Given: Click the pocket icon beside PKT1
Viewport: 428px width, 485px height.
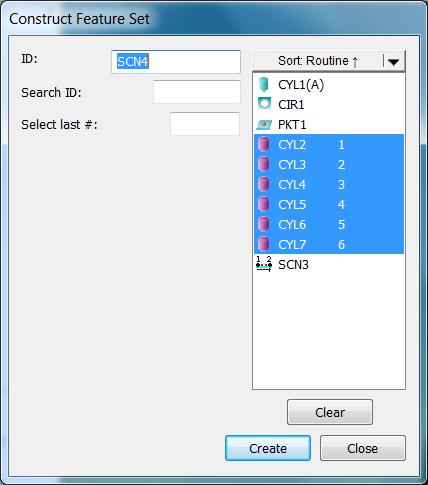Looking at the screenshot, I should click(x=264, y=125).
